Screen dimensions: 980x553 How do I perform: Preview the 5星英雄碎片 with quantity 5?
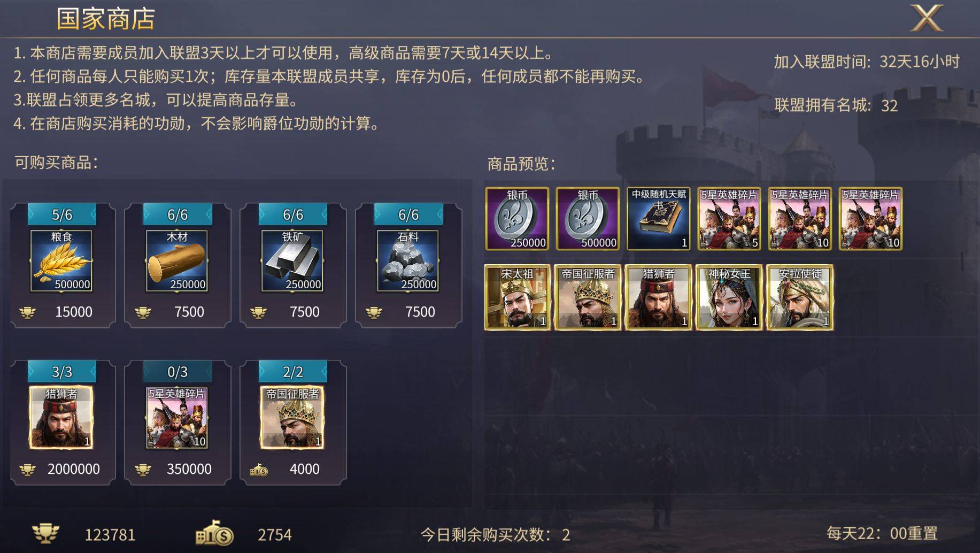729,219
